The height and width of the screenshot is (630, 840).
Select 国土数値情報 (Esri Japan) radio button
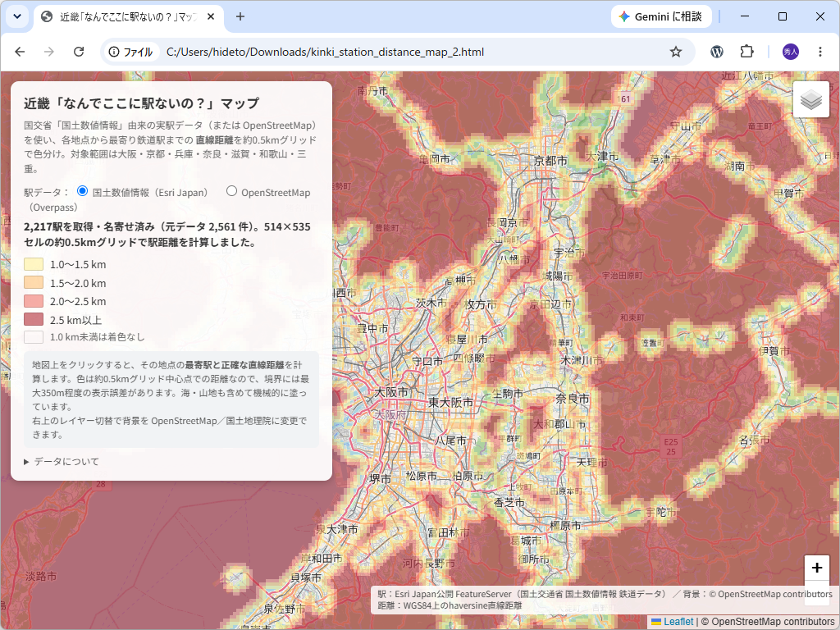pos(83,190)
